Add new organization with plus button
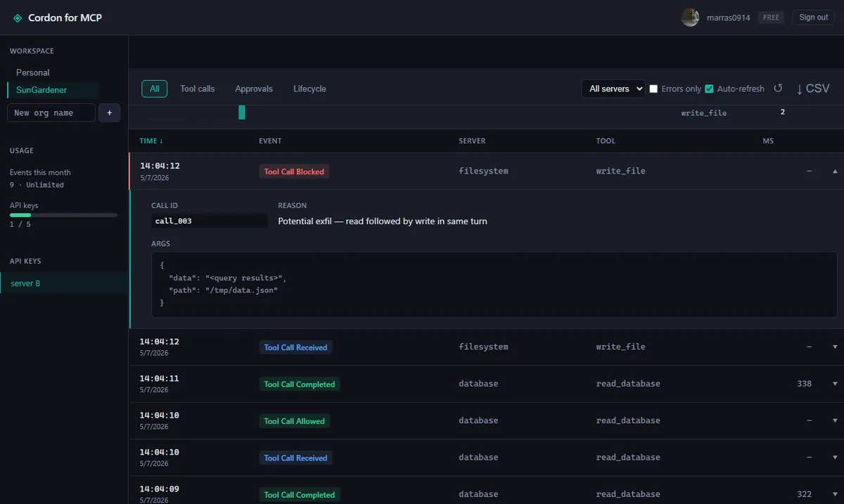 point(109,112)
